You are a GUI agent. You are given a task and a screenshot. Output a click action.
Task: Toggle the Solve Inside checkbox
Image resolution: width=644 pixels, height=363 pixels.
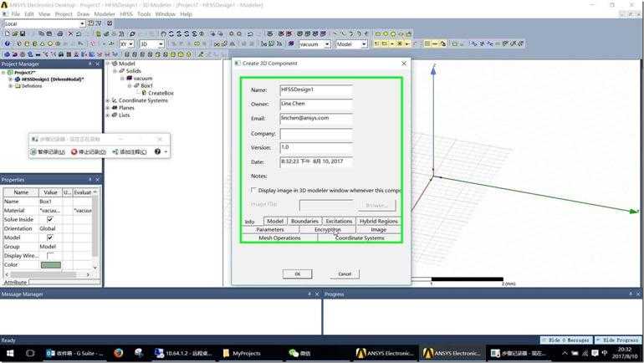[49, 219]
